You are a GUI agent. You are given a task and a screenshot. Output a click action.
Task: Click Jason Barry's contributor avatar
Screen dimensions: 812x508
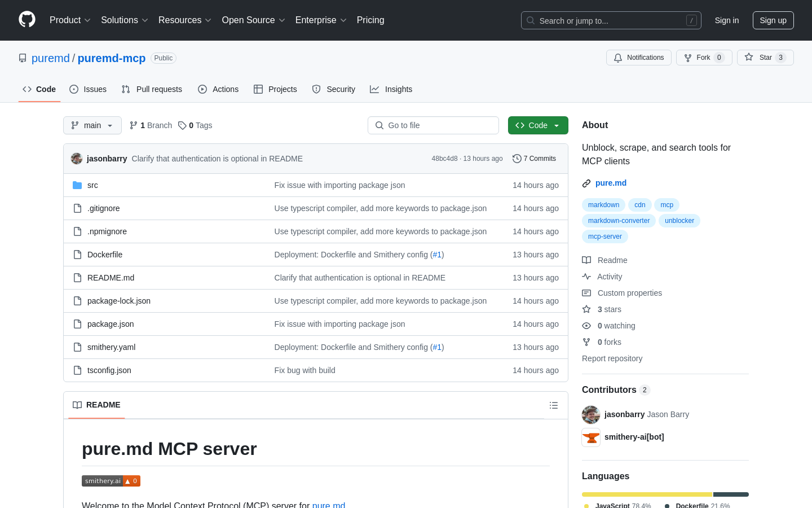pyautogui.click(x=591, y=415)
